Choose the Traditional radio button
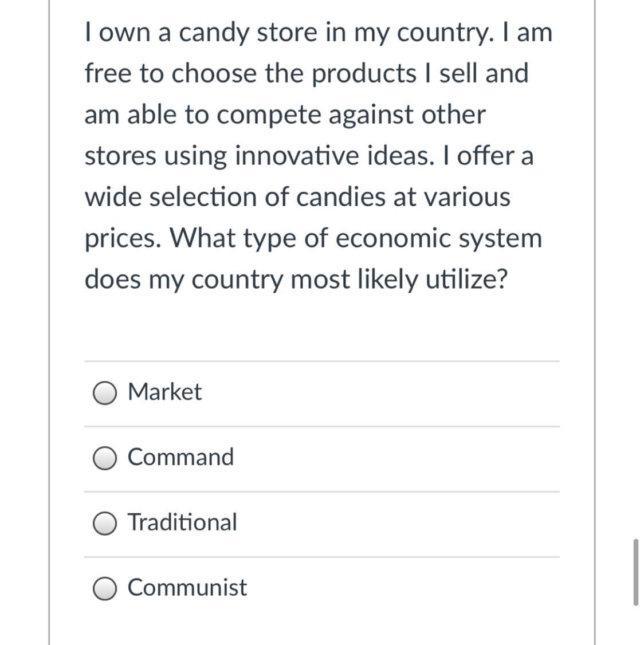The image size is (644, 645). click(x=105, y=524)
